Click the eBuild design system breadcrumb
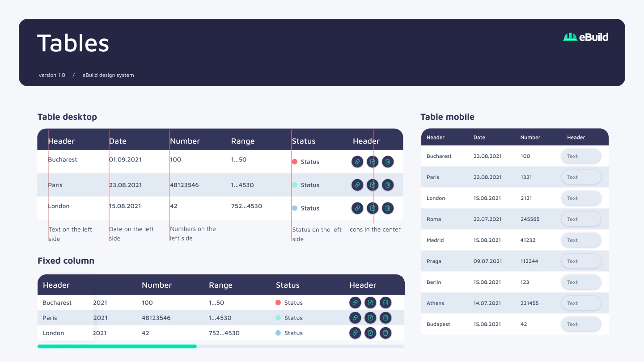644x362 pixels. [x=108, y=75]
